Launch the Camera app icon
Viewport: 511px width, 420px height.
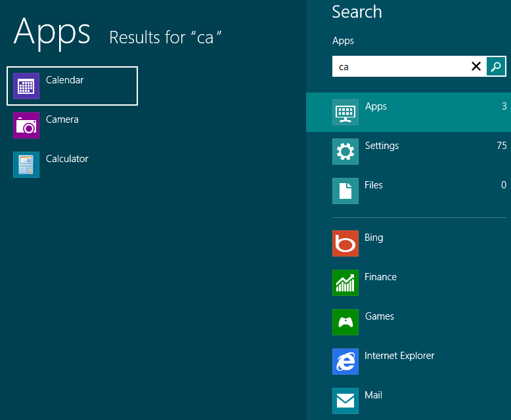[26, 125]
